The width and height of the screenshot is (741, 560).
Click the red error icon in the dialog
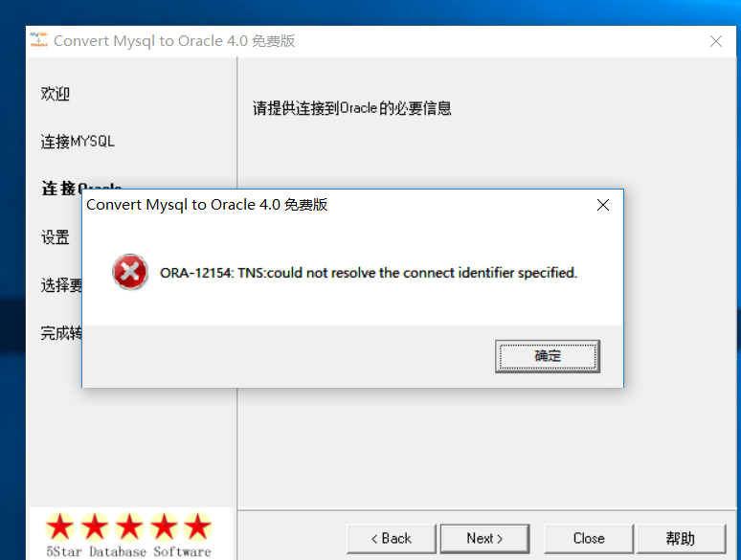[130, 272]
